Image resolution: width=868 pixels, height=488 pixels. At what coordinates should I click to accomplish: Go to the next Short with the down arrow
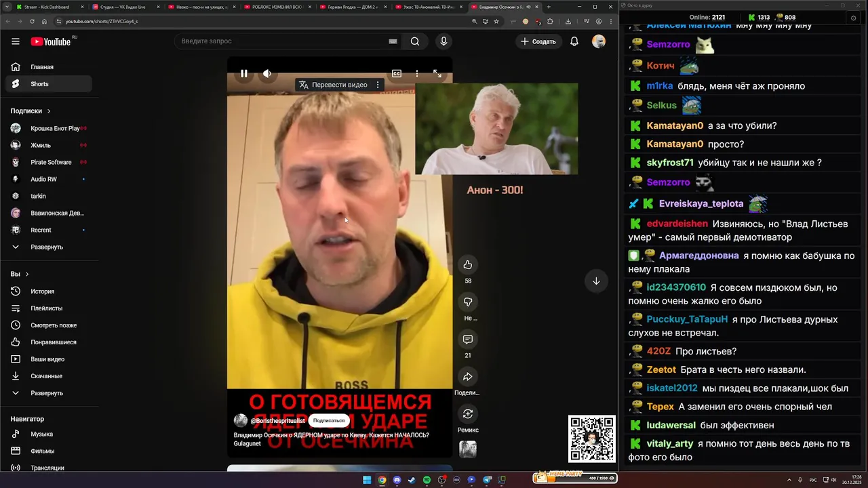point(596,281)
